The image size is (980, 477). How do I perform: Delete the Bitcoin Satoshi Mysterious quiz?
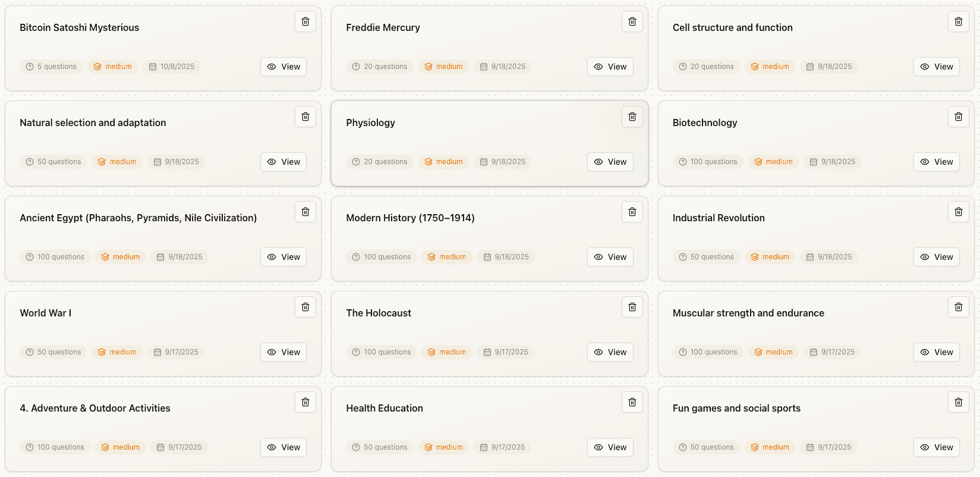click(305, 21)
